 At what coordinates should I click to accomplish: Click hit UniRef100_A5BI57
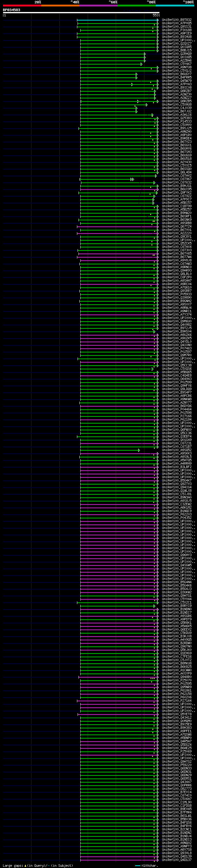point(176,203)
